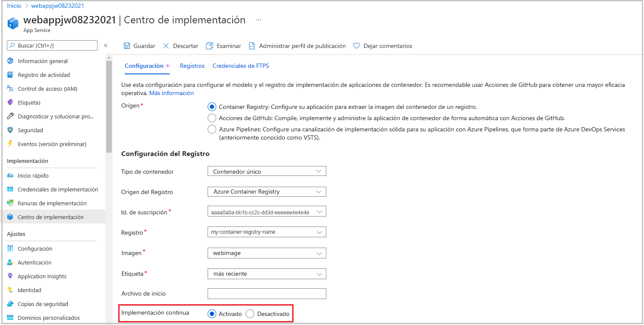Click the App Service cube icon in the header
The width and height of the screenshot is (644, 325).
pyautogui.click(x=13, y=24)
